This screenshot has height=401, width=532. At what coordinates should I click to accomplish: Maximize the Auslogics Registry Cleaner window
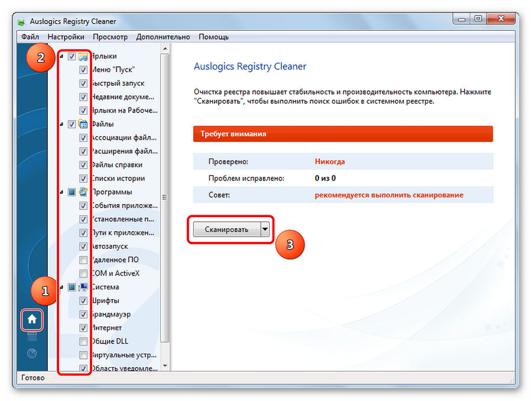[478, 18]
